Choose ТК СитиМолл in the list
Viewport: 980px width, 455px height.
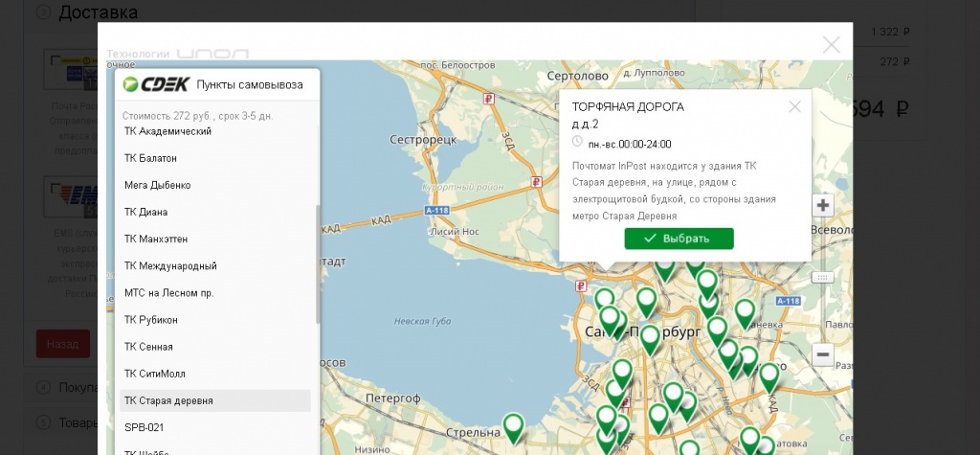pyautogui.click(x=155, y=373)
